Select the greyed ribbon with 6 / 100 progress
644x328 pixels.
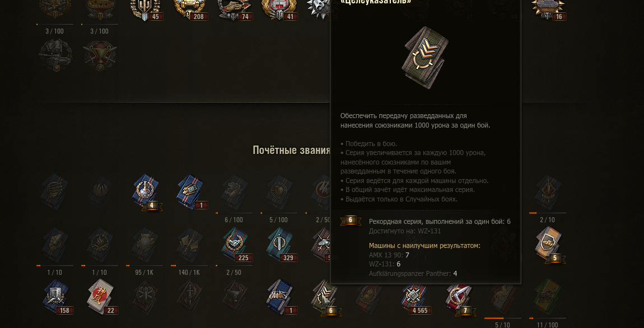[x=235, y=193]
